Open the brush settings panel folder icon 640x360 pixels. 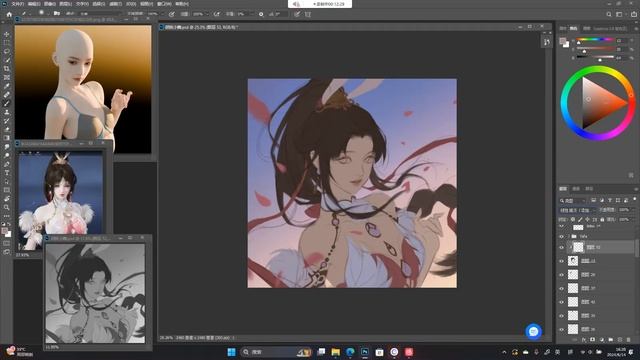point(57,13)
